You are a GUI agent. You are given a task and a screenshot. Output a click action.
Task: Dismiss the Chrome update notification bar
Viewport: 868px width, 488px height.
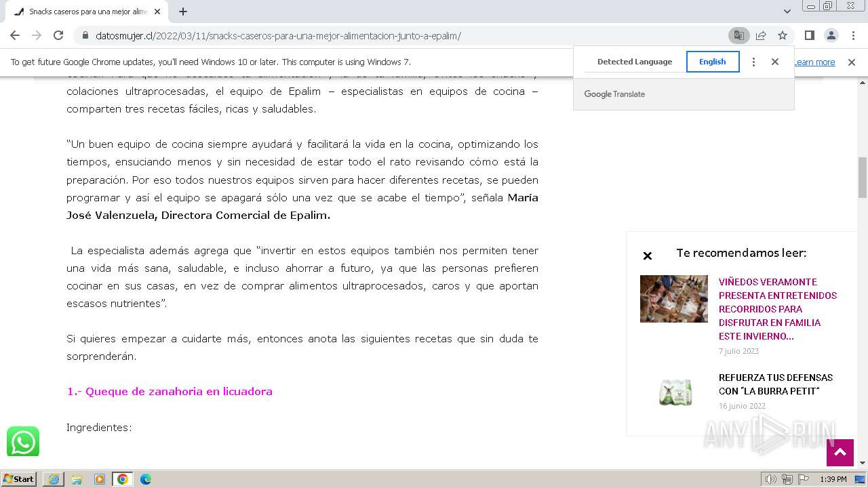click(852, 62)
